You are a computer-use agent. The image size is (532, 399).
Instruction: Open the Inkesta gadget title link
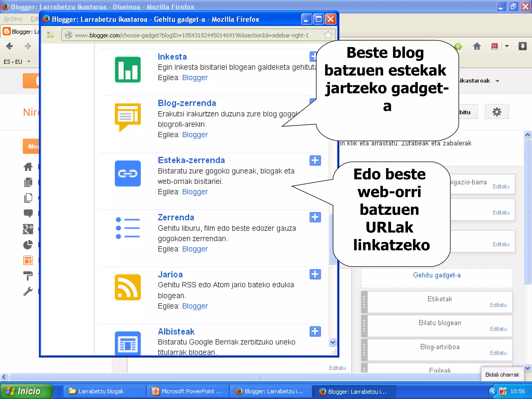[x=172, y=57]
